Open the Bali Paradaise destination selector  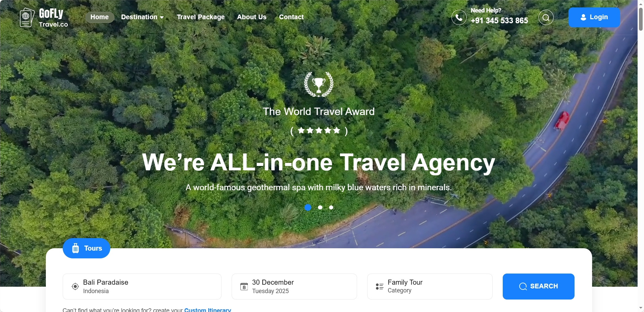click(x=142, y=286)
